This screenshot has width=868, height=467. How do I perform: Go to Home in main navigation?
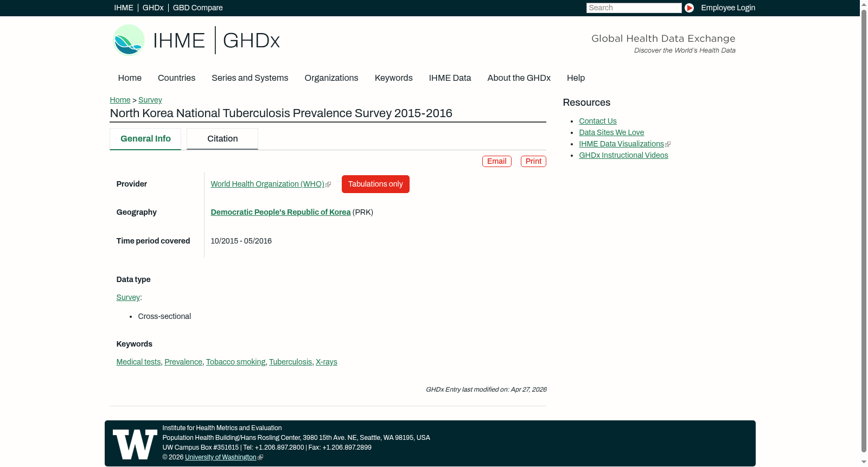point(130,78)
